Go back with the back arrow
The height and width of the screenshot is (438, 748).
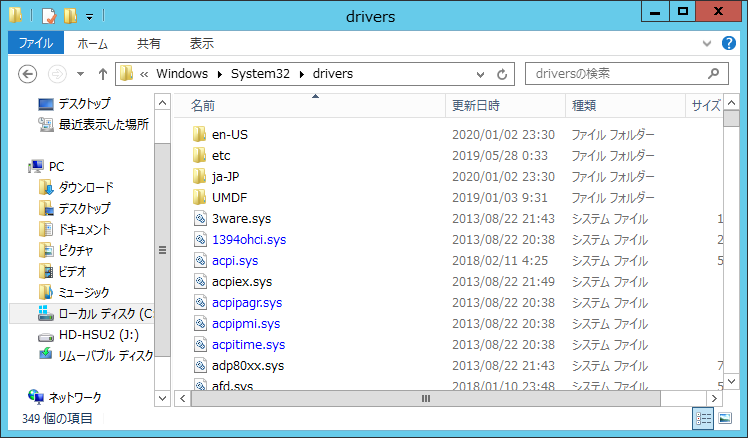[x=27, y=74]
